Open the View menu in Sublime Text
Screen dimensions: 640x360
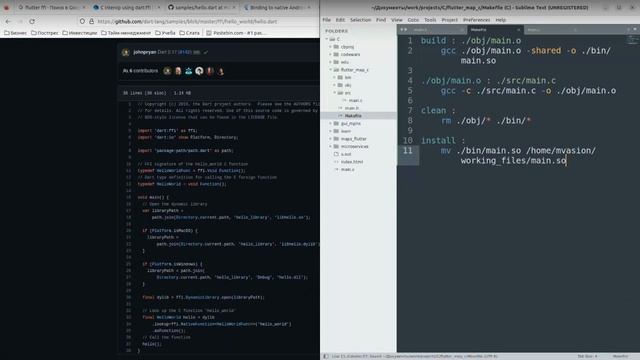pyautogui.click(x=396, y=20)
